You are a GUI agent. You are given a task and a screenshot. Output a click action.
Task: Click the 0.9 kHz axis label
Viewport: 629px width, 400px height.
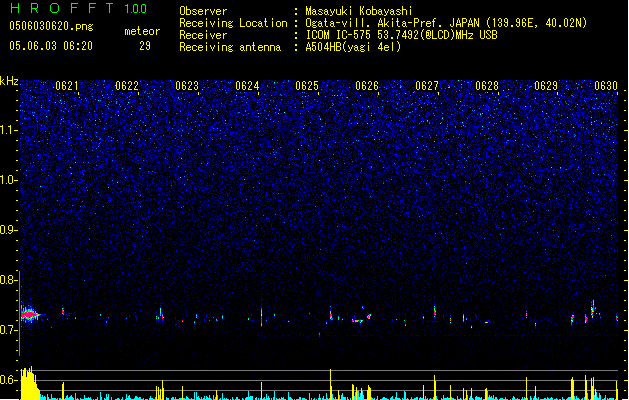[x=8, y=230]
